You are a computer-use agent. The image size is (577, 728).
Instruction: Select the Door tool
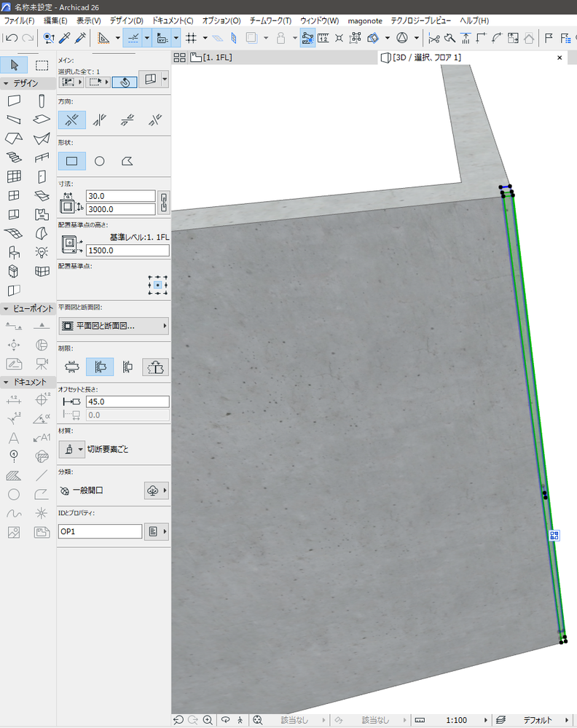point(42,176)
